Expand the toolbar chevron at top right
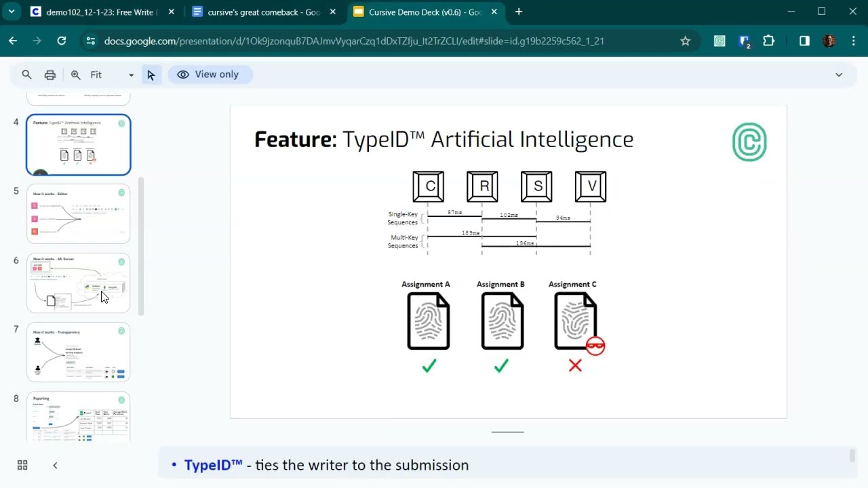The height and width of the screenshot is (488, 868). [x=839, y=75]
